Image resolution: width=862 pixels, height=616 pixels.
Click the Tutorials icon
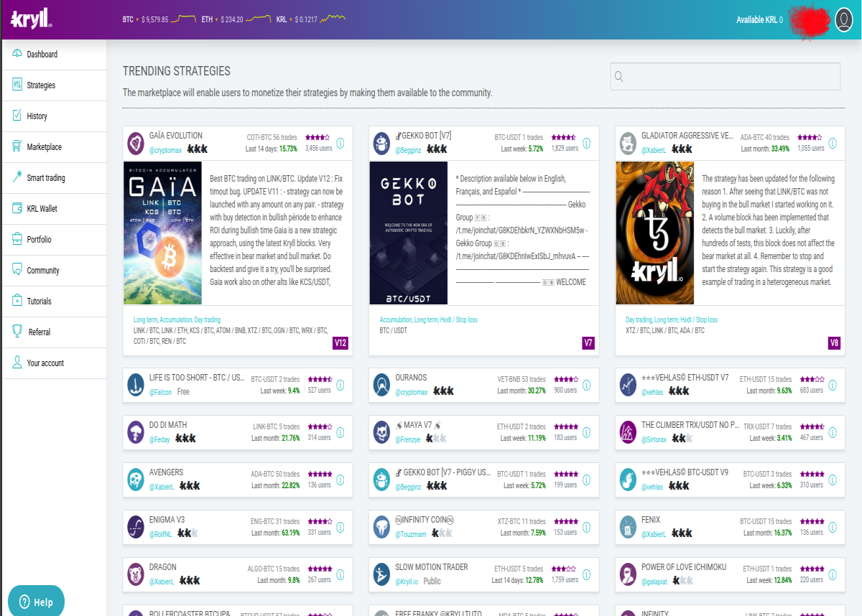tap(17, 301)
